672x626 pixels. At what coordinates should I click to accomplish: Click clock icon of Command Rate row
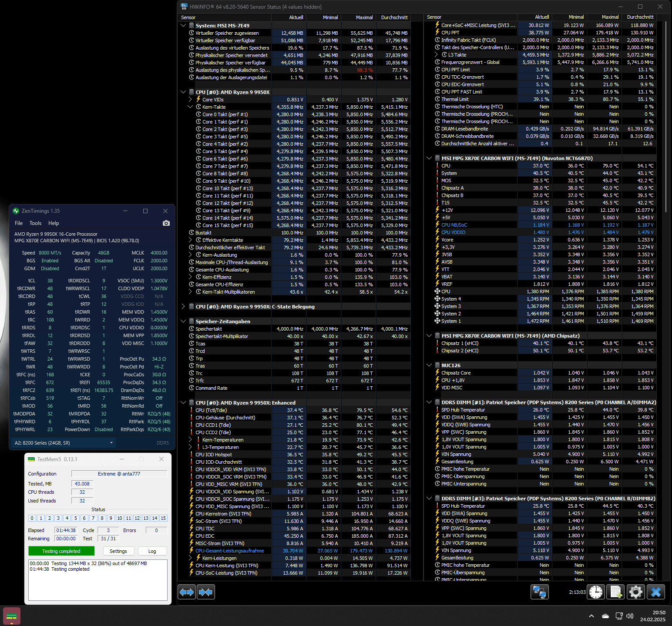pyautogui.click(x=192, y=388)
